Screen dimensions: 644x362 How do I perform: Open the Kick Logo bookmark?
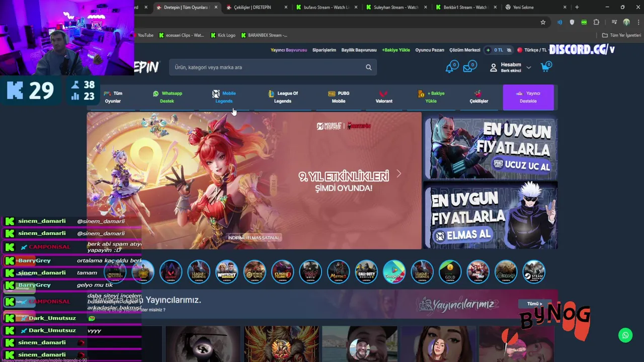pyautogui.click(x=222, y=35)
